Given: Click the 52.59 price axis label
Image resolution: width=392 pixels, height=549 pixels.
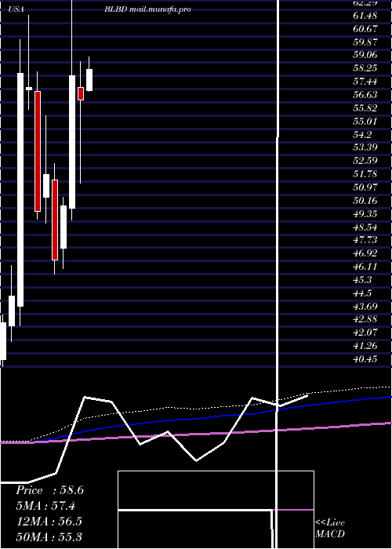Looking at the screenshot, I should click(x=365, y=161).
